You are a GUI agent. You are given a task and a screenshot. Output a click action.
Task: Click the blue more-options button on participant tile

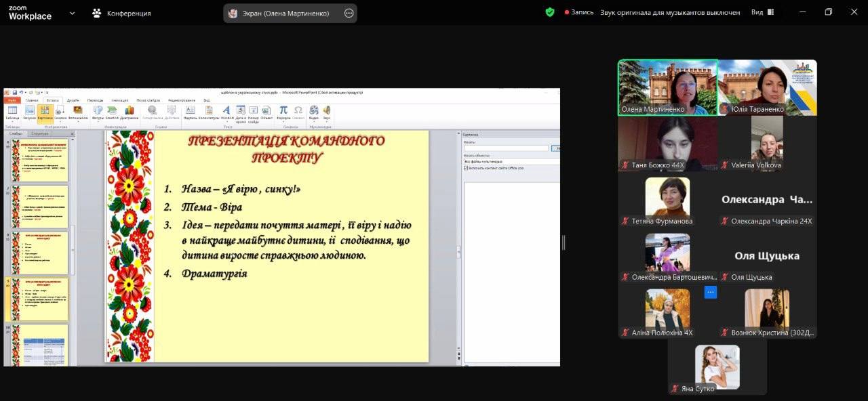[711, 292]
